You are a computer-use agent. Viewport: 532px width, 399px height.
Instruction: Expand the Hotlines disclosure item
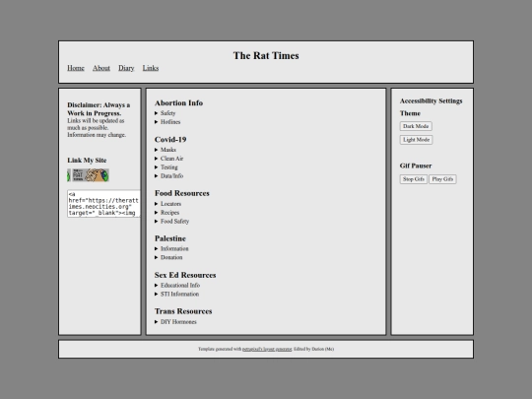(x=167, y=122)
